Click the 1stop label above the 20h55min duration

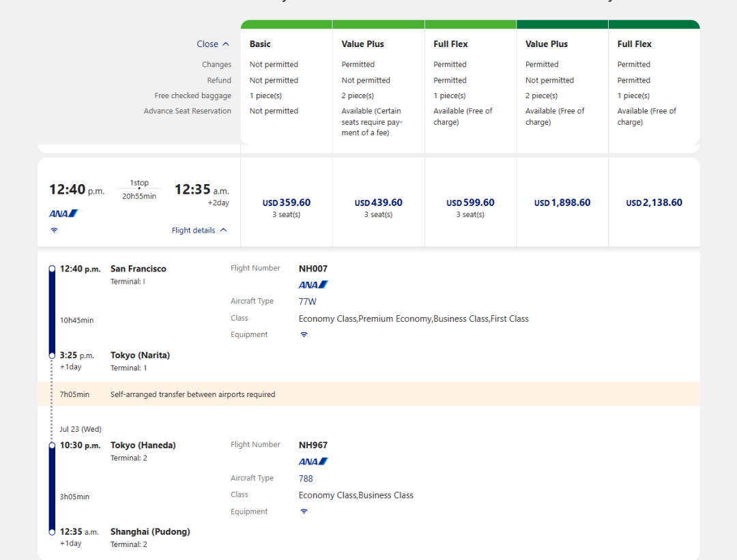click(139, 183)
